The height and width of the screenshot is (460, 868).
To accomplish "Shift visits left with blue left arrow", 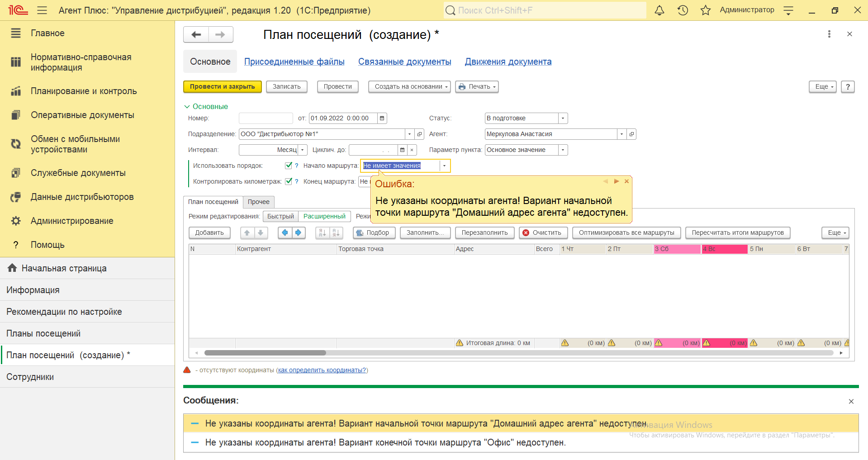I will [x=285, y=232].
